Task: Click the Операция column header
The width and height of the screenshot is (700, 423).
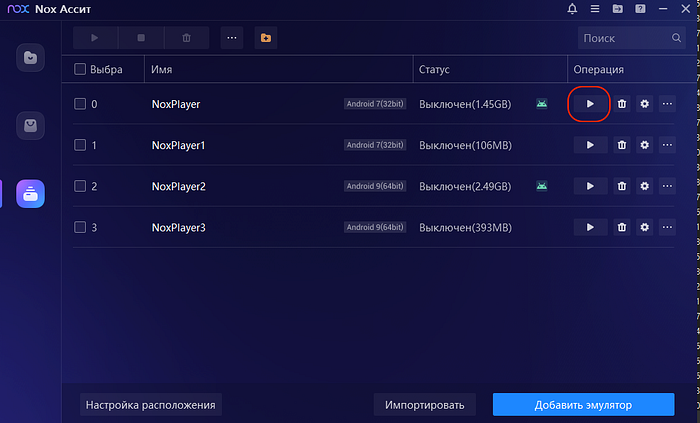Action: click(599, 70)
